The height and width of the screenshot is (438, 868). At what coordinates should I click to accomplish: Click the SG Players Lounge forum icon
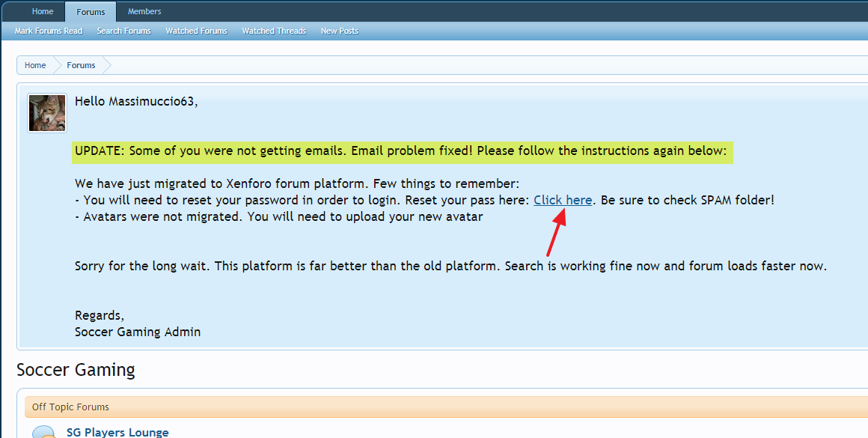coord(44,432)
